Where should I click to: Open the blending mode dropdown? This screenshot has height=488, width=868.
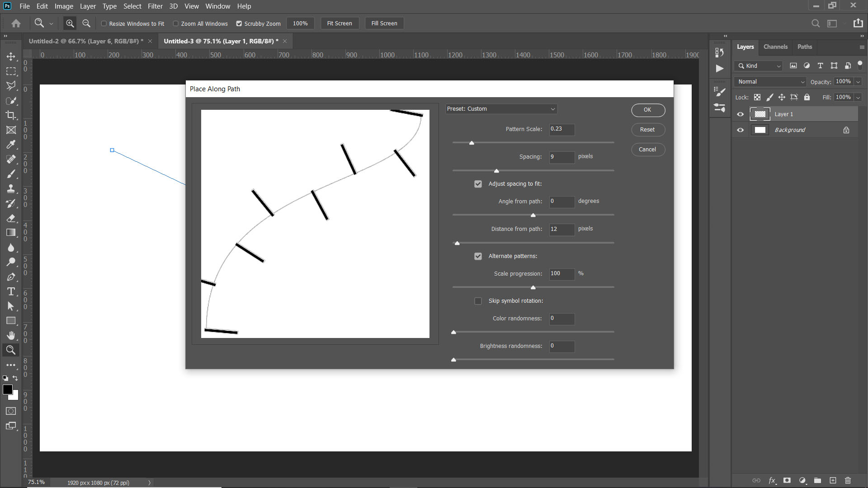point(770,82)
